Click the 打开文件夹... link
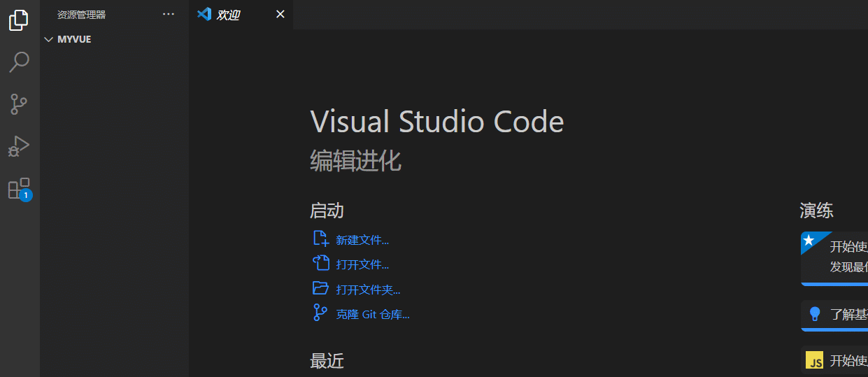 click(368, 290)
